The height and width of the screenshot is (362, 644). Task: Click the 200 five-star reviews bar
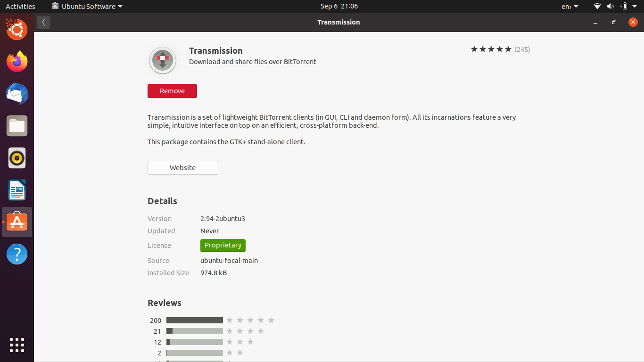pyautogui.click(x=194, y=321)
